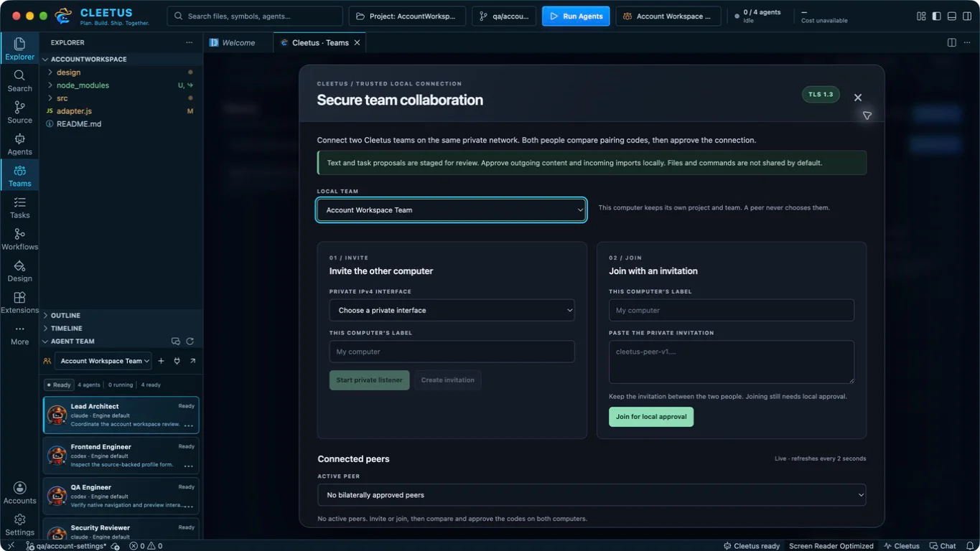The width and height of the screenshot is (980, 551).
Task: Click the Run Agents button
Action: (576, 16)
